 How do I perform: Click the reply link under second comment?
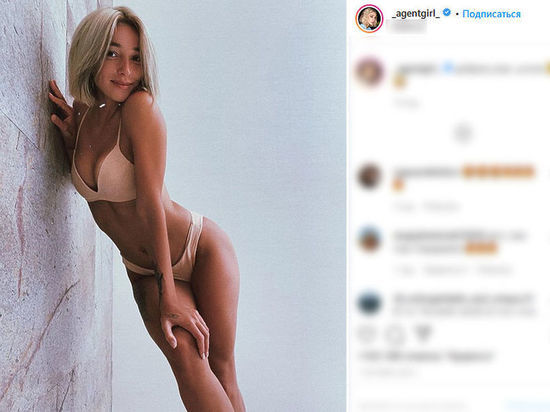[x=441, y=207]
